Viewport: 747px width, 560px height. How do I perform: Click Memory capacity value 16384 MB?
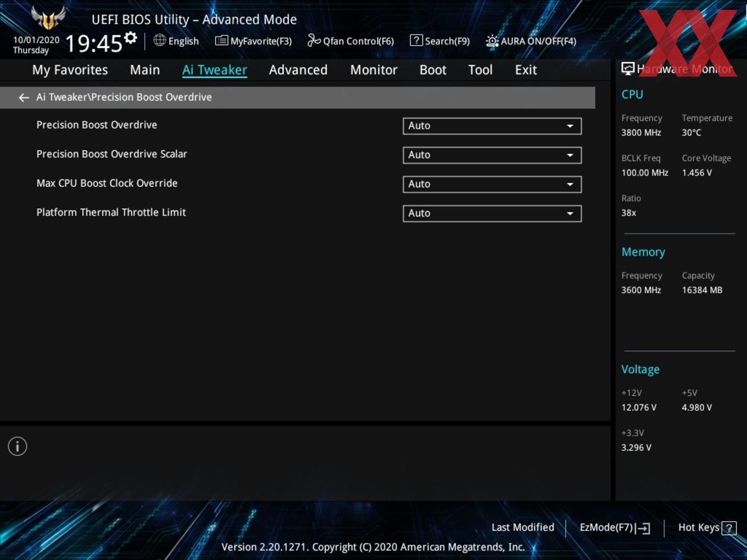pos(702,290)
